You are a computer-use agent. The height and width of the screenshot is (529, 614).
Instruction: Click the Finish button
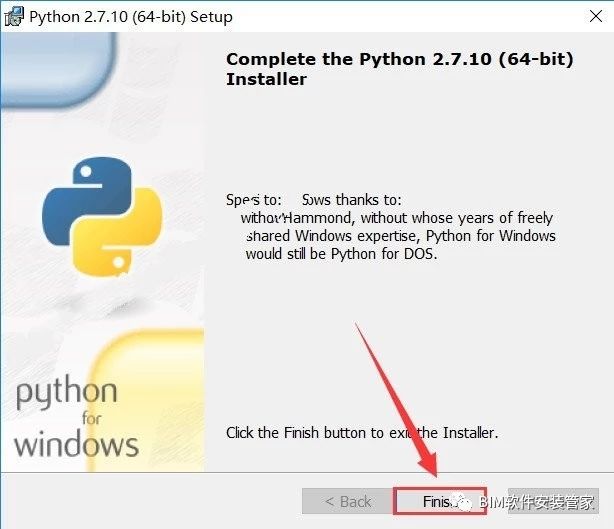(x=440, y=501)
